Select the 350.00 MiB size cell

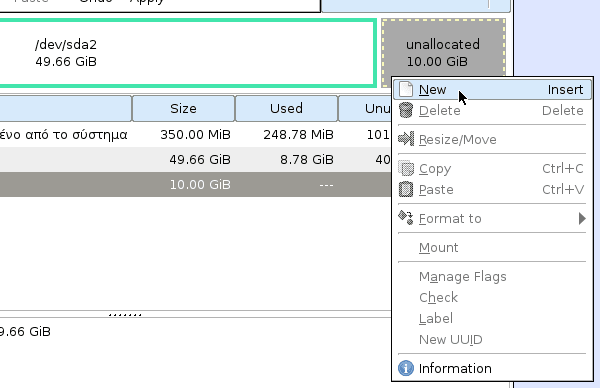click(x=195, y=135)
